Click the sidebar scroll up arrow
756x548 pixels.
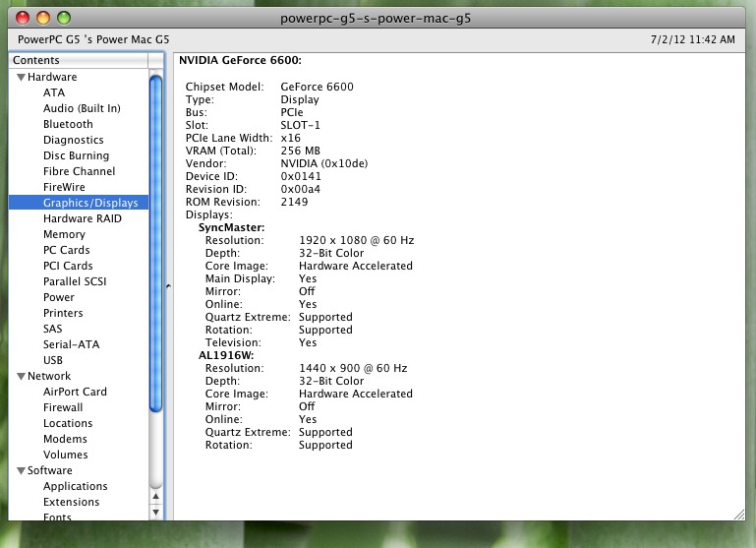155,497
